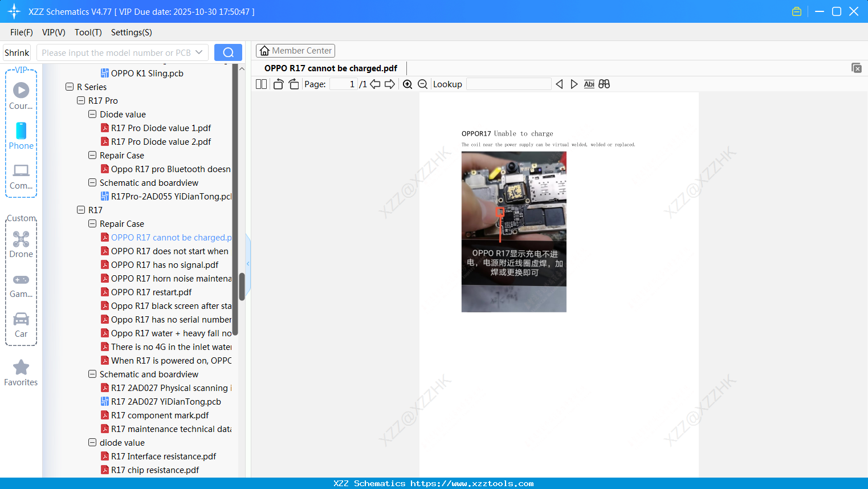Open R17 Pro Diode value 2.pdf
Image resolution: width=868 pixels, height=489 pixels.
click(x=161, y=142)
